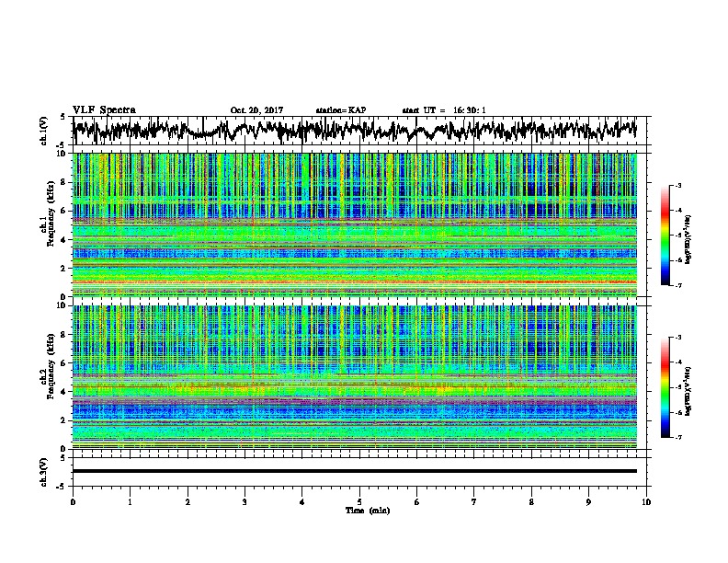Click the "ch.3(V)" axis label
This screenshot has width=728, height=563.
click(43, 473)
